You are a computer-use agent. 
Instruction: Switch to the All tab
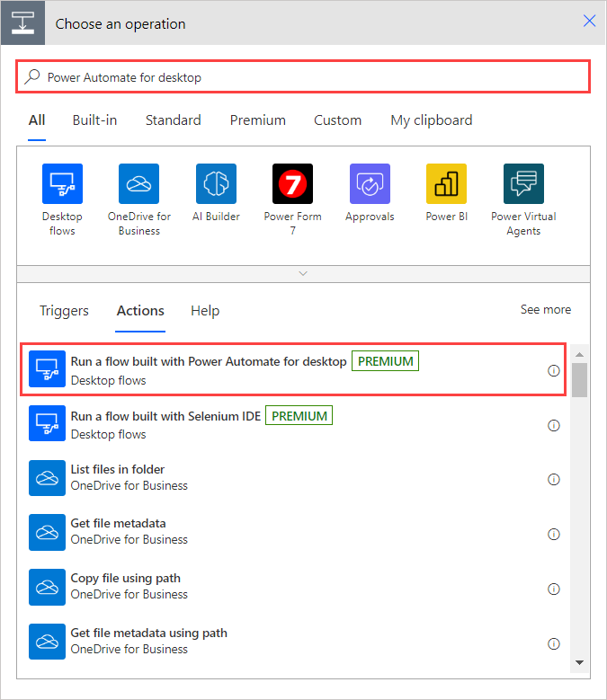point(37,120)
